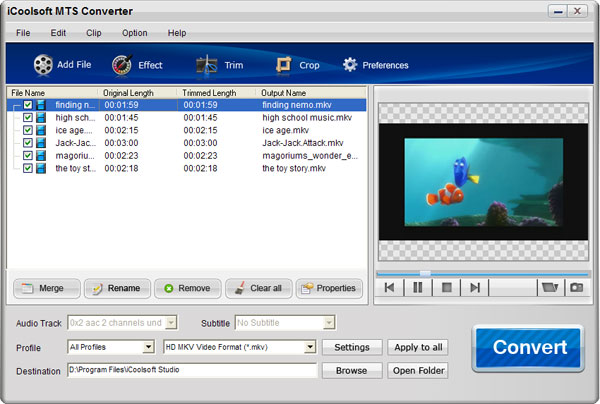Image resolution: width=600 pixels, height=404 pixels.
Task: Open the Audio Track dropdown
Action: click(171, 323)
